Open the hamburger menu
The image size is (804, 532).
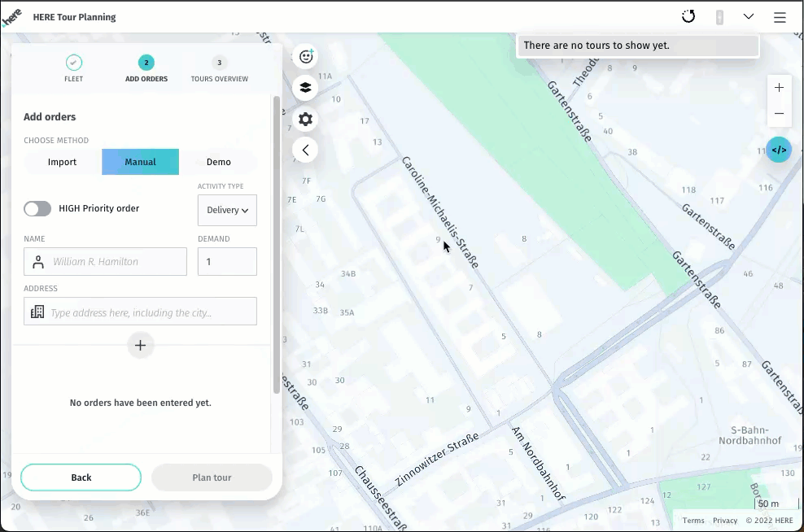pyautogui.click(x=780, y=17)
